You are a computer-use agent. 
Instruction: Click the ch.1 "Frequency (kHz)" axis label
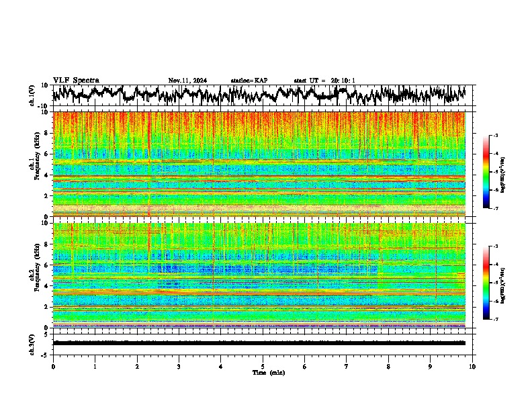click(36, 156)
